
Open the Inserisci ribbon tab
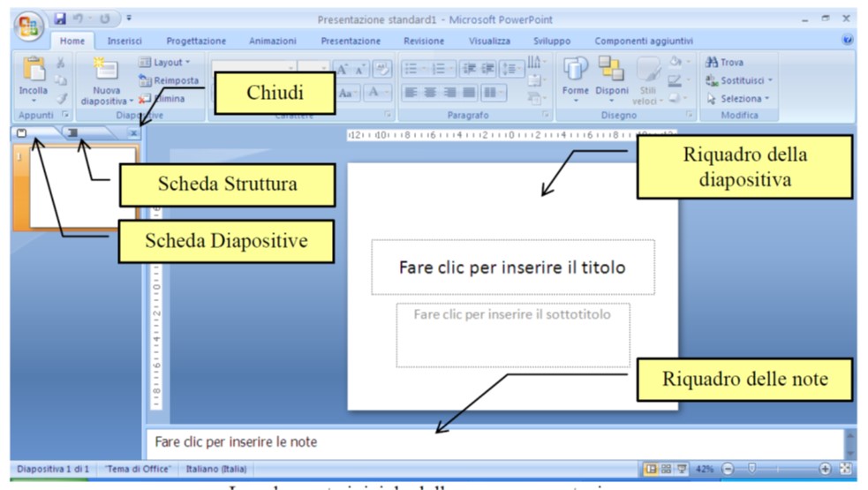pyautogui.click(x=125, y=41)
